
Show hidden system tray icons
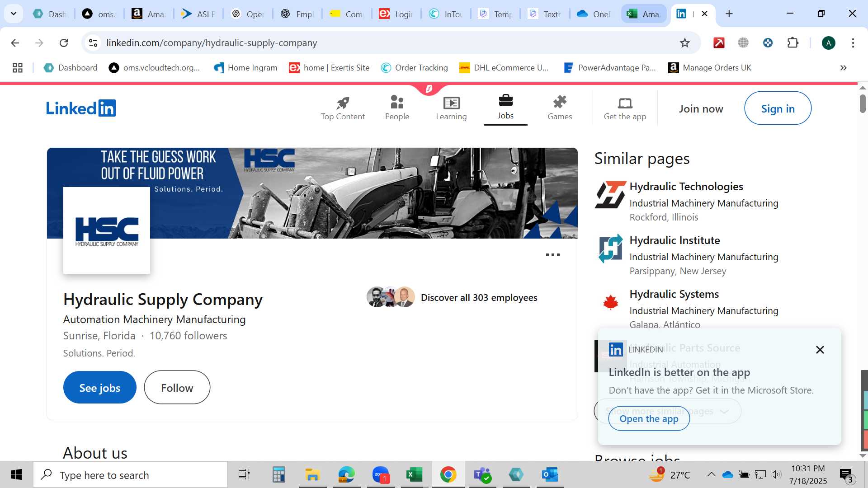point(711,474)
